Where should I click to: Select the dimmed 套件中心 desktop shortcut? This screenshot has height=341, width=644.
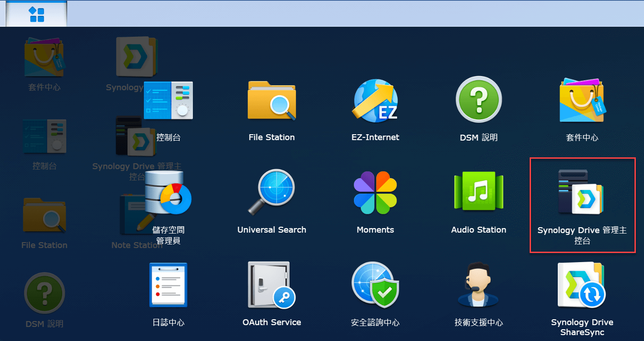coord(44,64)
